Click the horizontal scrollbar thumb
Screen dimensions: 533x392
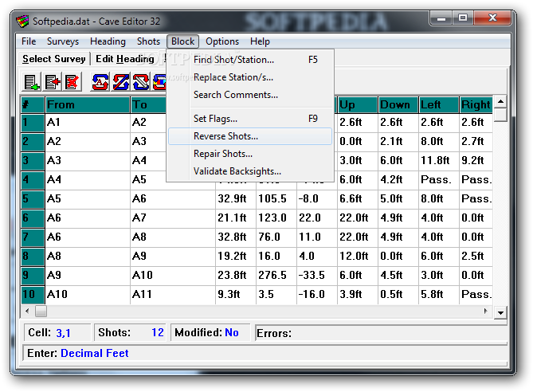[41, 311]
